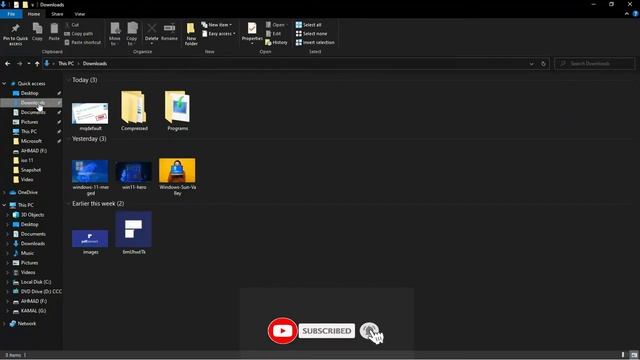
Task: Click the Back navigation arrow
Action: [8, 64]
